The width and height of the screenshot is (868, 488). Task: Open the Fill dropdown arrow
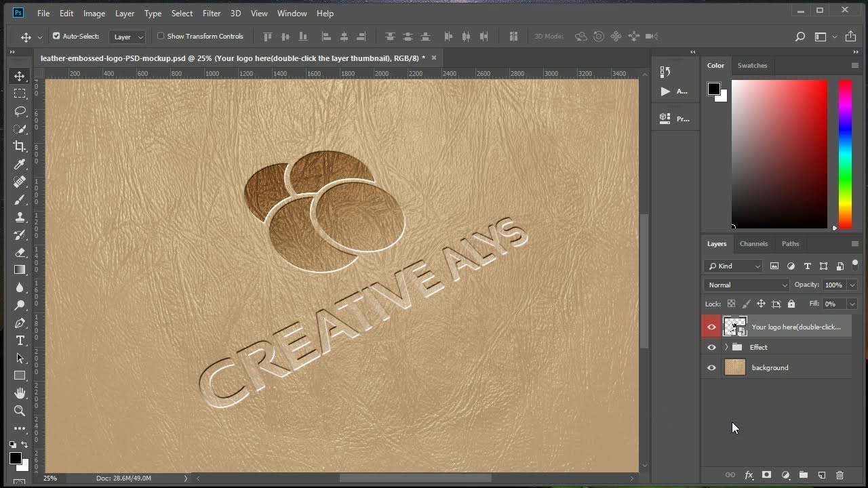(852, 304)
